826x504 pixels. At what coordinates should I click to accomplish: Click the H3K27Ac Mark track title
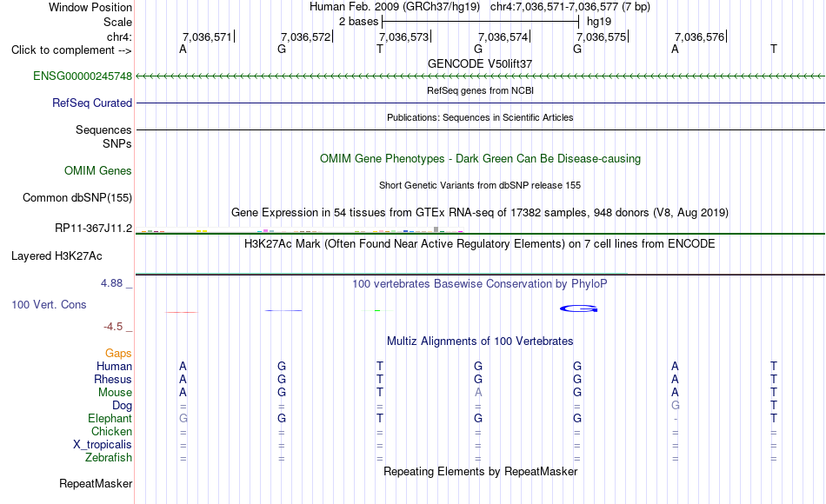(x=480, y=244)
